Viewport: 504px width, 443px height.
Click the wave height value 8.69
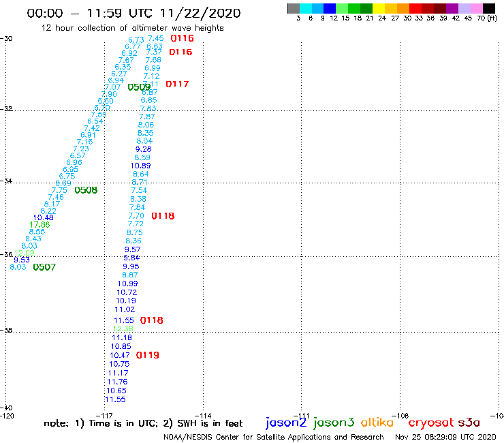(63, 183)
